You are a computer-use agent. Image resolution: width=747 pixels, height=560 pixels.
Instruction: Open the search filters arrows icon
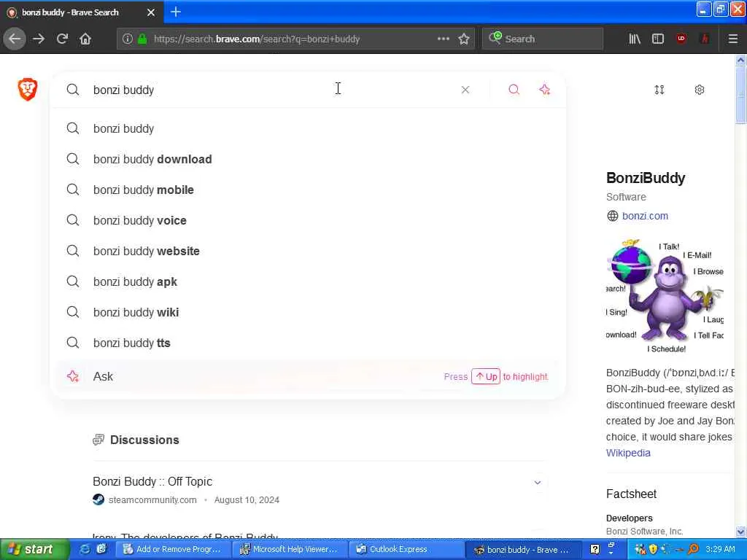[659, 90]
